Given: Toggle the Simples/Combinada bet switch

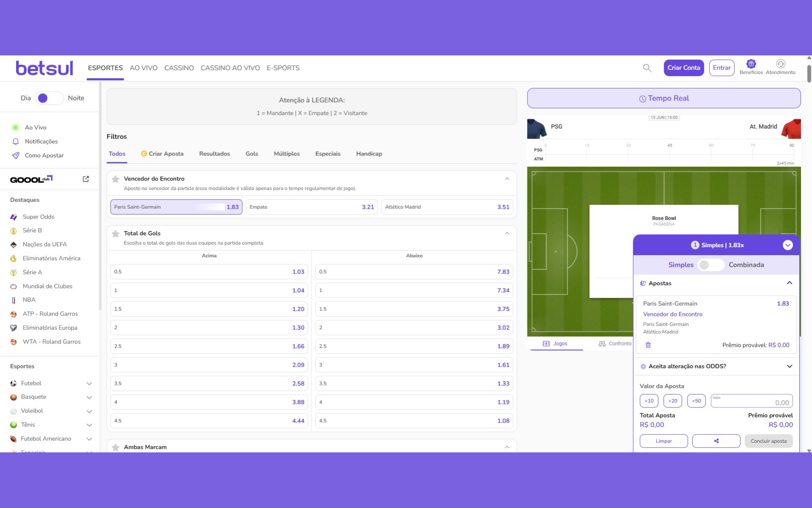Looking at the screenshot, I should (710, 265).
